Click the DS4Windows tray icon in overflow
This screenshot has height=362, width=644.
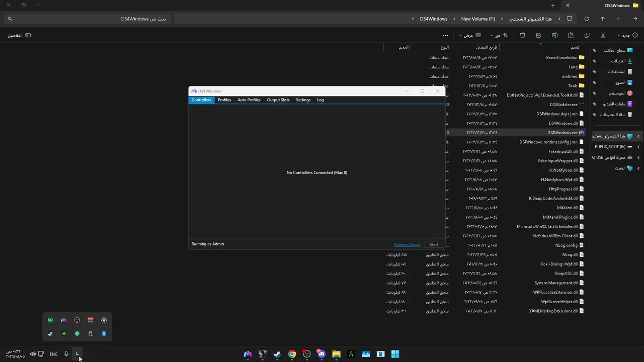tap(63, 320)
